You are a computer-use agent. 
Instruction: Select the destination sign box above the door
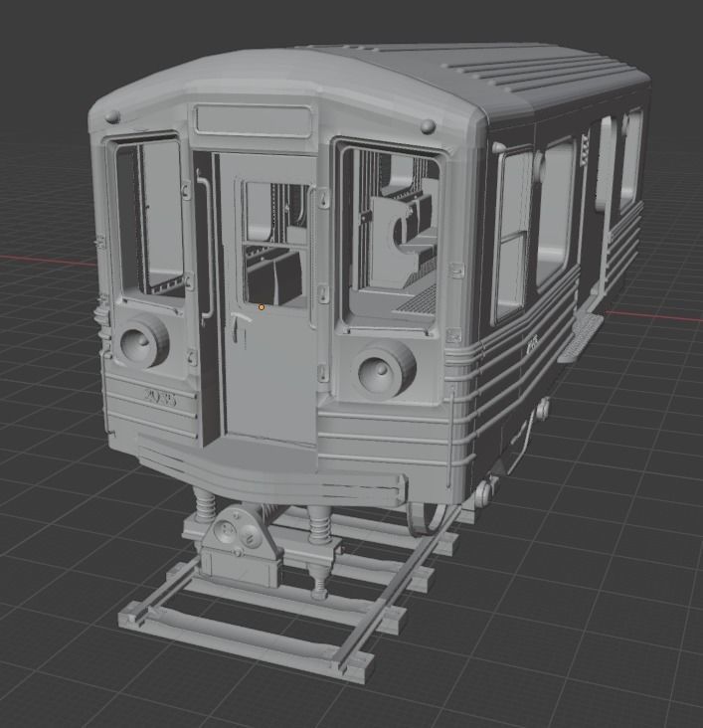254,121
